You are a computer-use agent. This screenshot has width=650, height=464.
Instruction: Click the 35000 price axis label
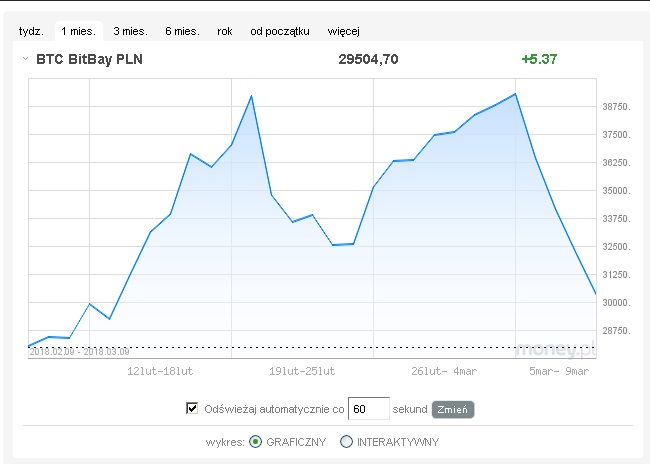point(616,191)
